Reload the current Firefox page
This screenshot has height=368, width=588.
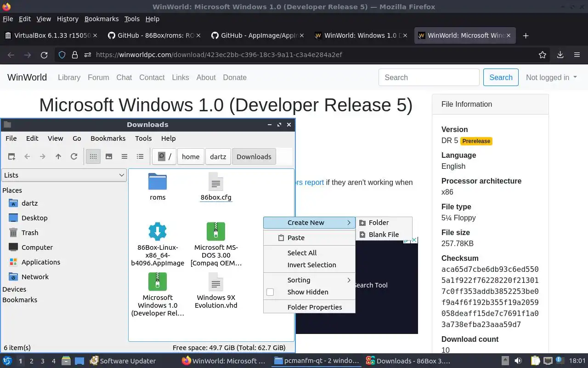[44, 55]
